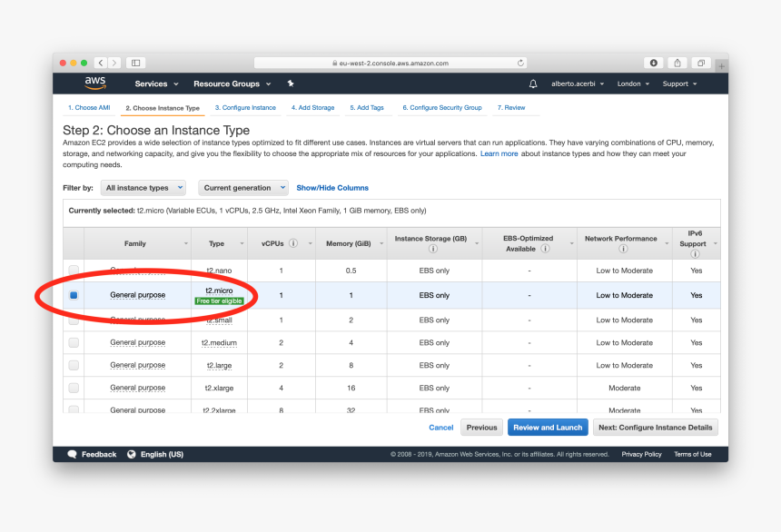Select the t2.xlarge row checkbox
Screen dimensions: 781x532
point(74,388)
